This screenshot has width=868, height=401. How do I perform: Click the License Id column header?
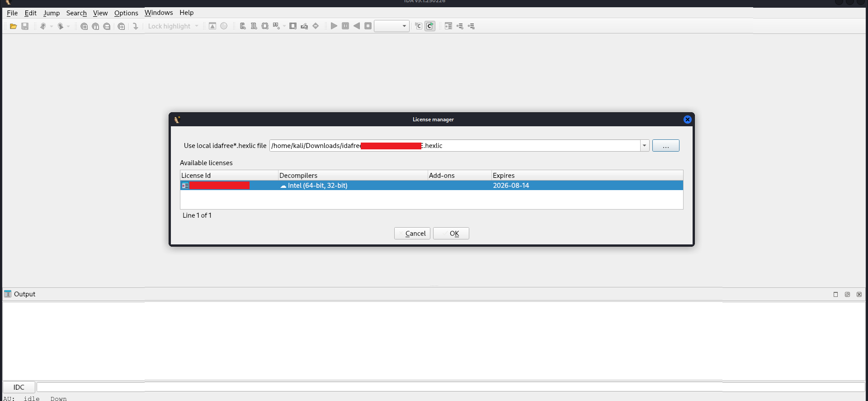(229, 176)
